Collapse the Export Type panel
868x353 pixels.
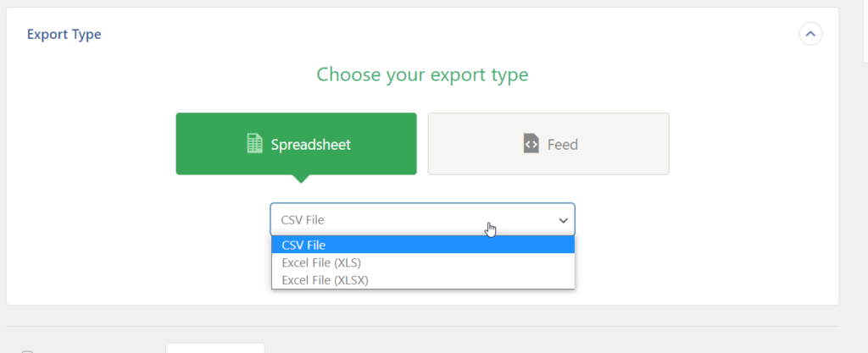click(x=810, y=35)
